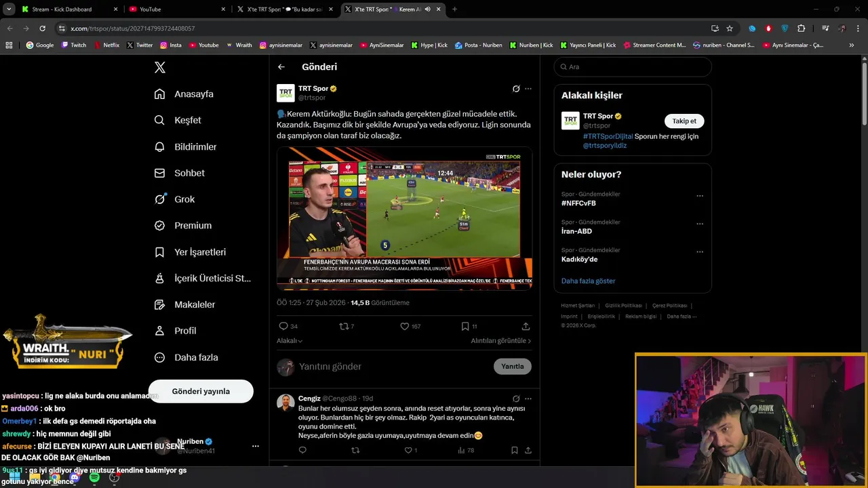The image size is (868, 488).
Task: Open Kadıköy'de trend options menu
Action: tap(700, 251)
